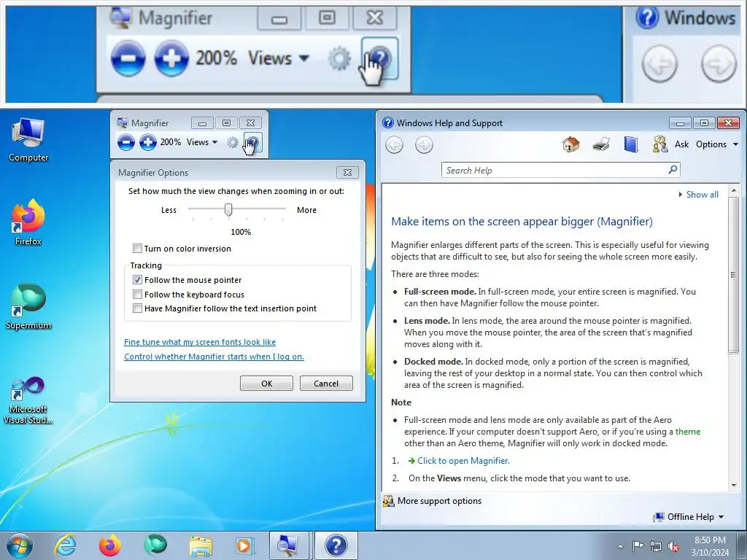
Task: Click the search magnifying glass in Help
Action: click(673, 169)
